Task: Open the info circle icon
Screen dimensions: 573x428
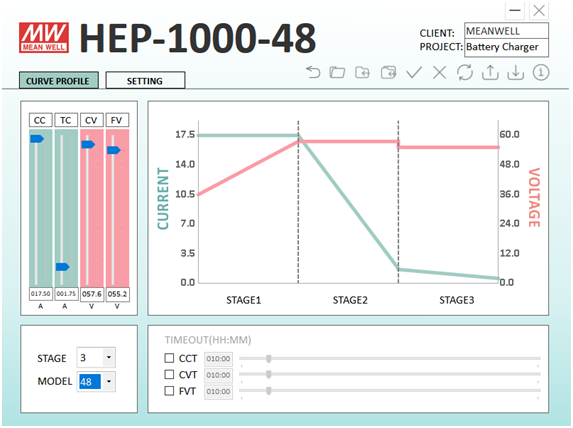Action: 541,72
